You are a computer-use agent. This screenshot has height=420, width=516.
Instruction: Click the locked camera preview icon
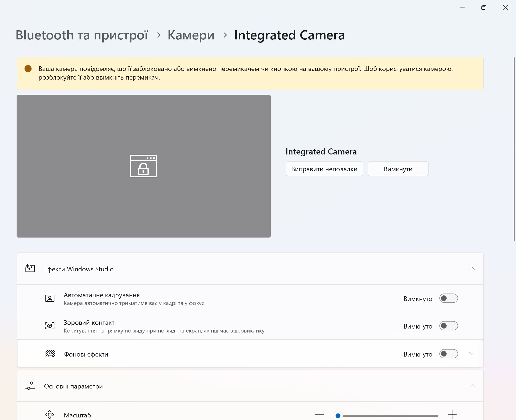(143, 166)
